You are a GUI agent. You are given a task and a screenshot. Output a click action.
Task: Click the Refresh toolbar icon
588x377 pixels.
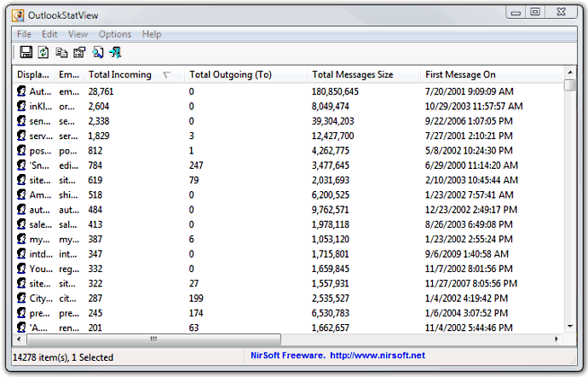pos(43,53)
